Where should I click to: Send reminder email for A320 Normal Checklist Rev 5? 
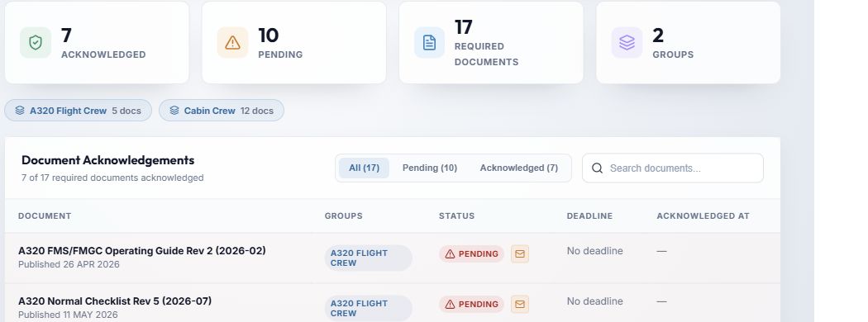pos(520,305)
